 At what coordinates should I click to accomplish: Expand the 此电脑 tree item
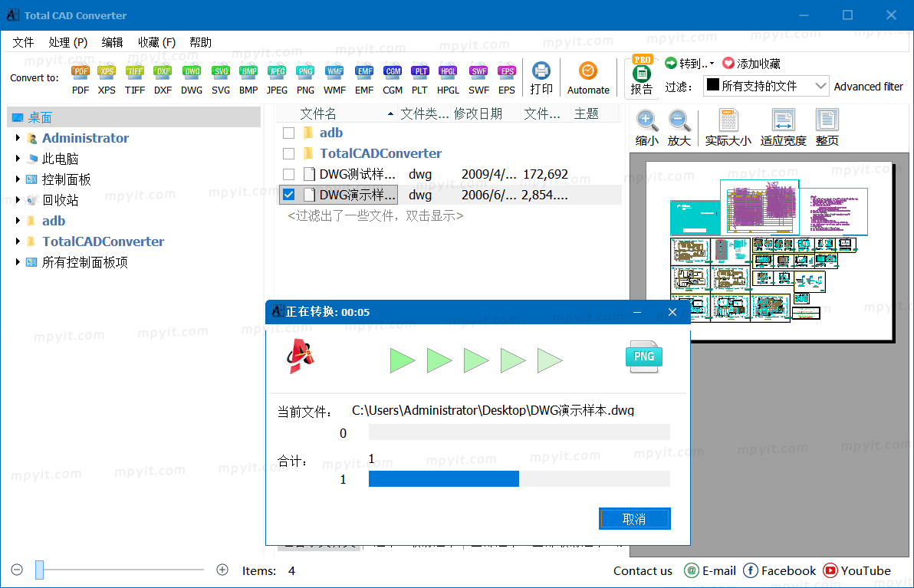coord(17,159)
